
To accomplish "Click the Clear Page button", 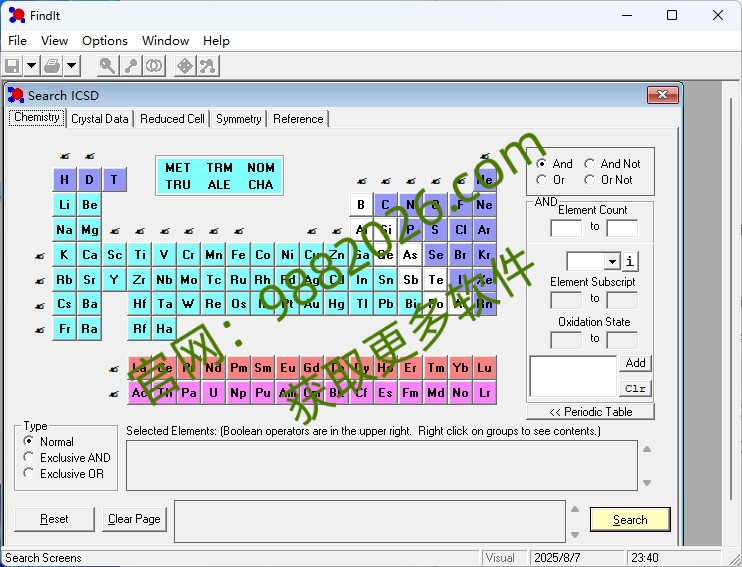I will 134,519.
